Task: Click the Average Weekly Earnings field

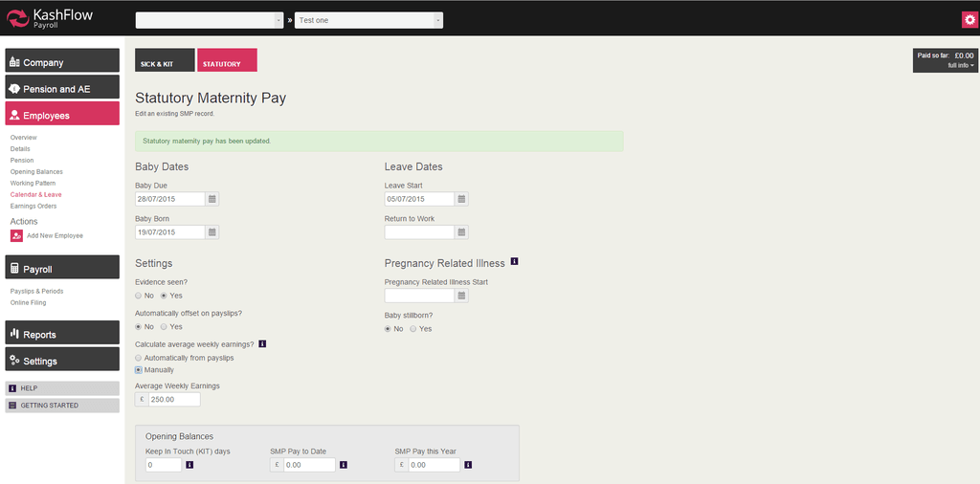Action: pyautogui.click(x=174, y=400)
